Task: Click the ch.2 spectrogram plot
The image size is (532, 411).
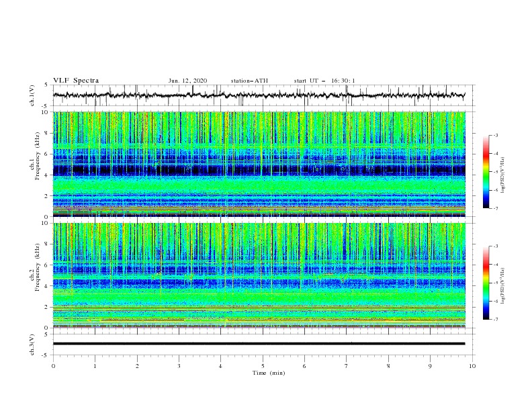Action: coord(259,275)
